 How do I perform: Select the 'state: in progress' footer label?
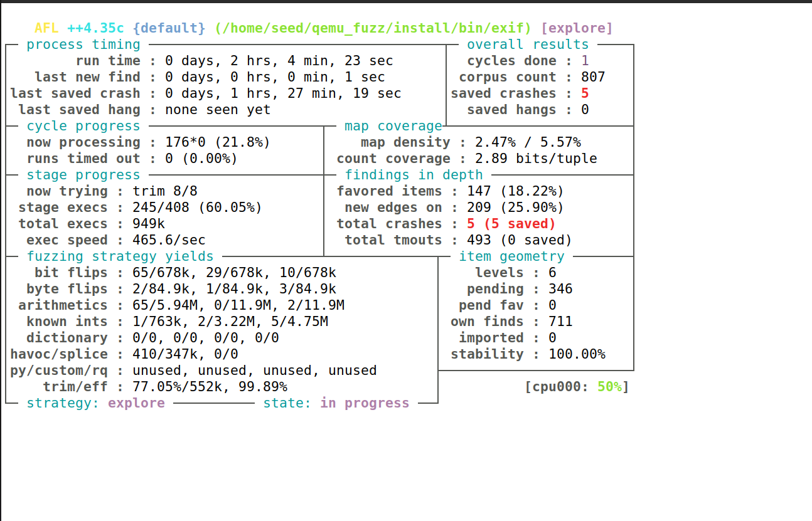(336, 403)
